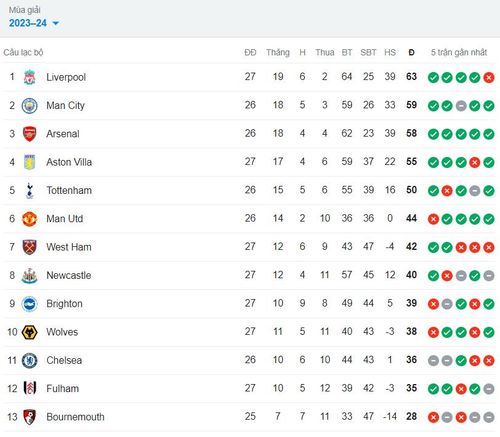
Task: Select the Tottenham cockerel crest
Action: [x=29, y=191]
